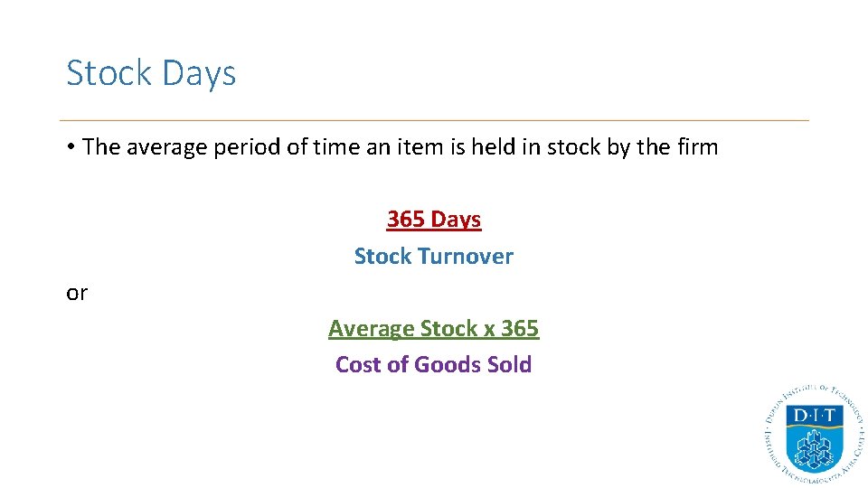Click the orange divider line under the title
The height and width of the screenshot is (488, 868).
[434, 120]
